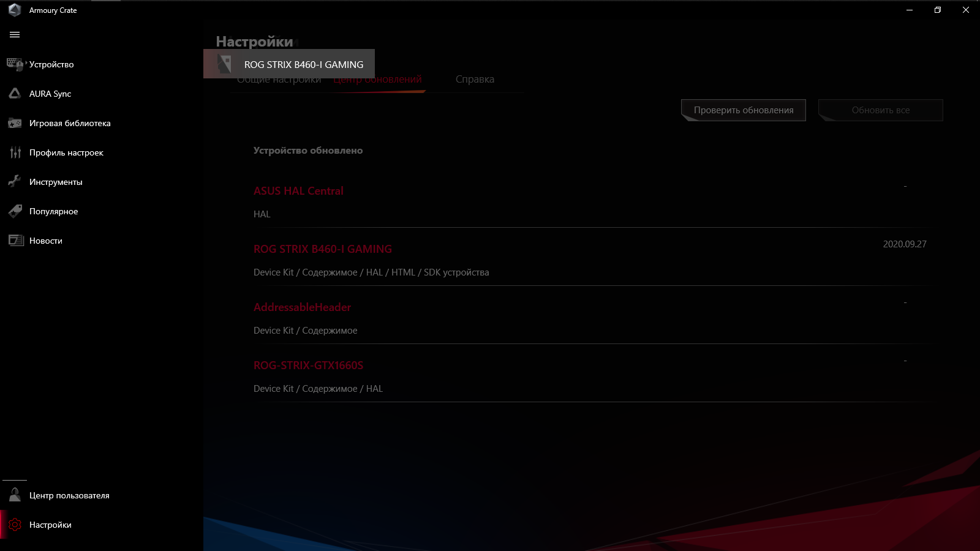The image size is (980, 551).
Task: Click the Настройки page heading
Action: tap(255, 42)
